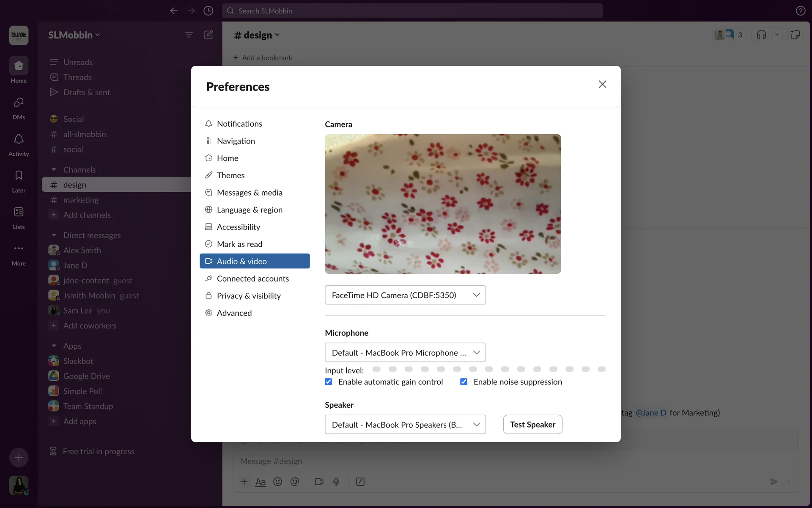Click the Search SLMobbin field
Image resolution: width=812 pixels, height=508 pixels.
412,11
